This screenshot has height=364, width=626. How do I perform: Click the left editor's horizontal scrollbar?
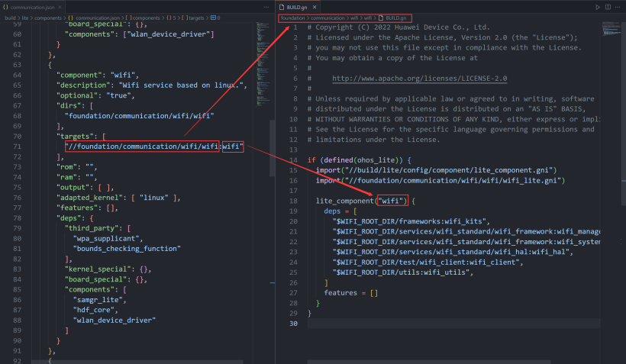coord(137,362)
